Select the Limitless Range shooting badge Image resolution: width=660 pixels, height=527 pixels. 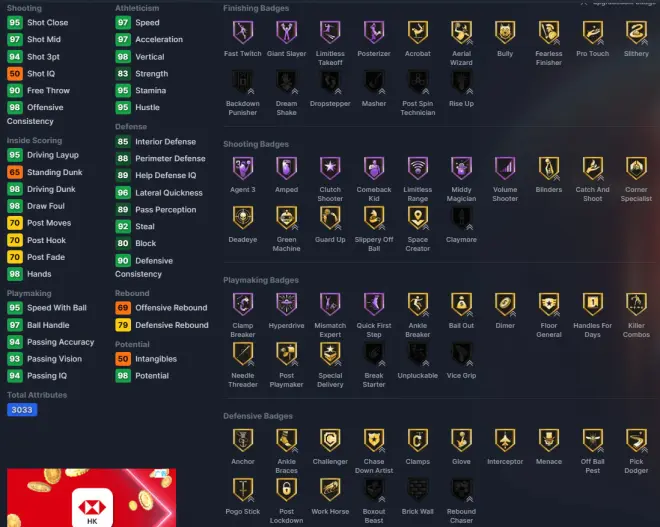coord(418,168)
